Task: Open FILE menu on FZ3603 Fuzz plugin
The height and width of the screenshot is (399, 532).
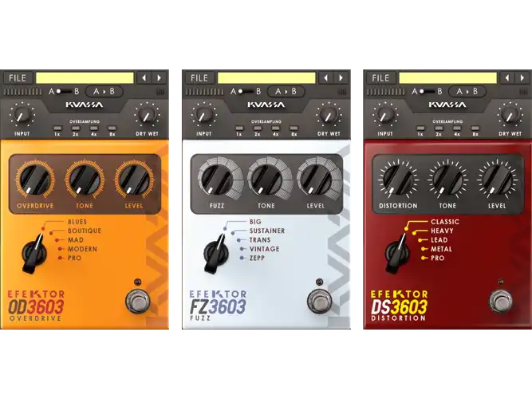Action: click(x=199, y=78)
